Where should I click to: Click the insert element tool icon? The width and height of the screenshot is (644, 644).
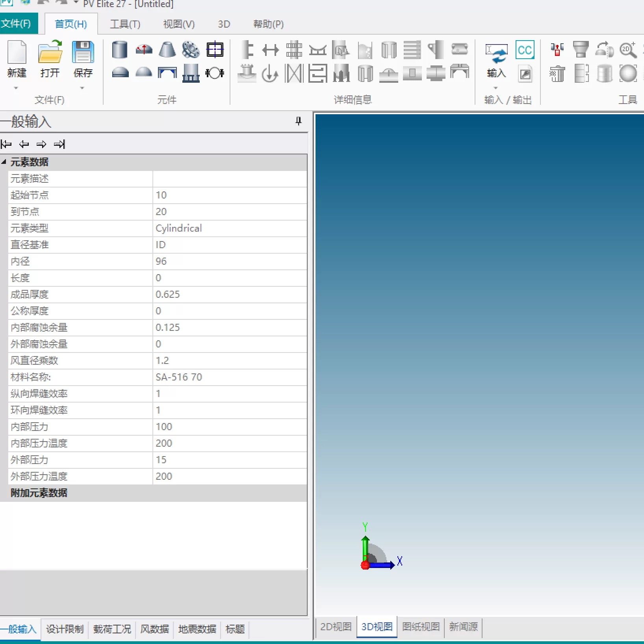(x=557, y=50)
